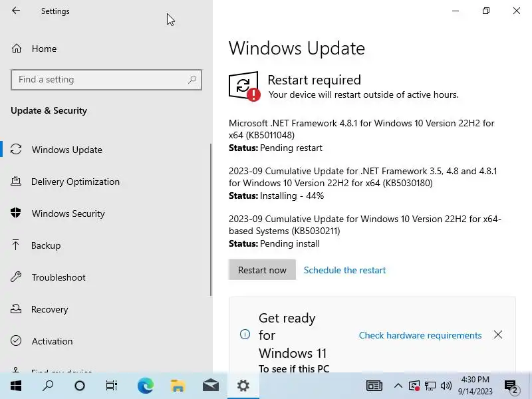This screenshot has width=532, height=399.
Task: Launch Microsoft Edge from the taskbar
Action: pos(145,386)
